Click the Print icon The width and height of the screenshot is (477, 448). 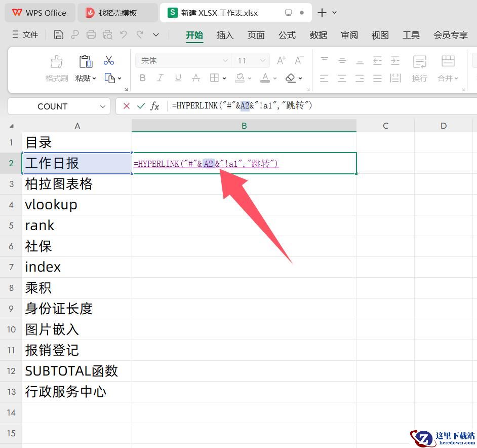pyautogui.click(x=91, y=35)
